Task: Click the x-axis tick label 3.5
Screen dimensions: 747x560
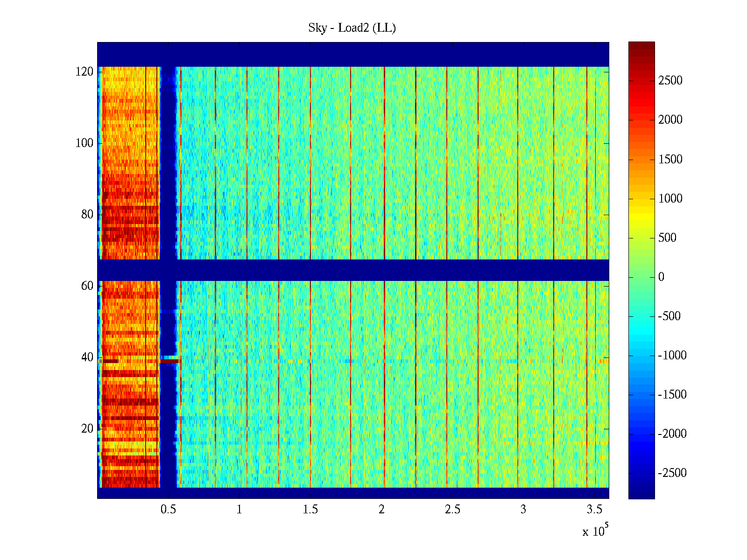Action: coord(594,510)
